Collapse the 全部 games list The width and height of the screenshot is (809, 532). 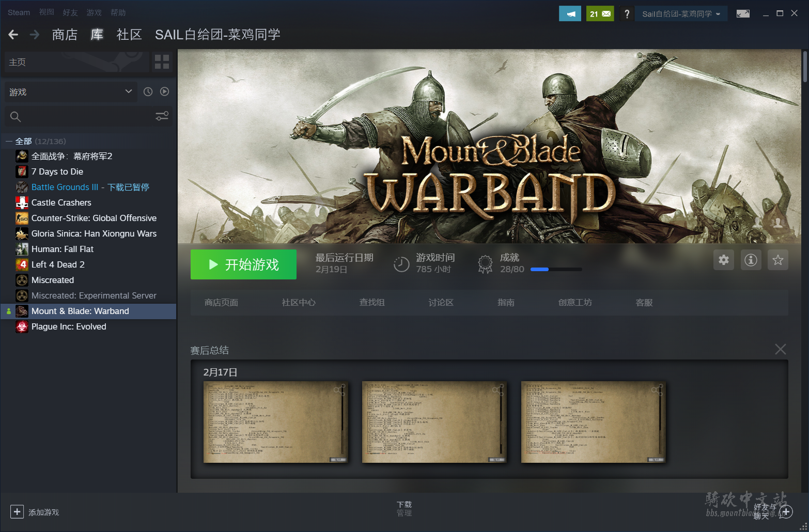point(9,141)
